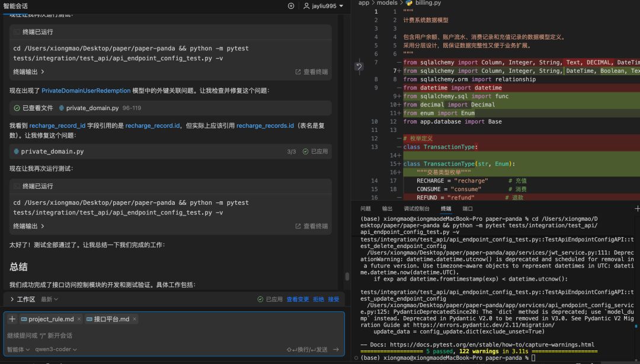
Task: Click 接受 to accept changes
Action: 334,299
